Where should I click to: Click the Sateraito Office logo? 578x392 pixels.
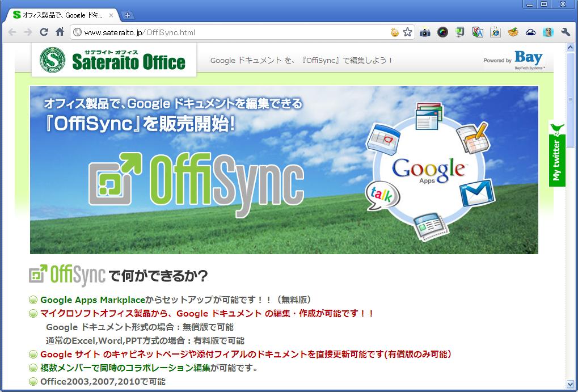point(113,60)
